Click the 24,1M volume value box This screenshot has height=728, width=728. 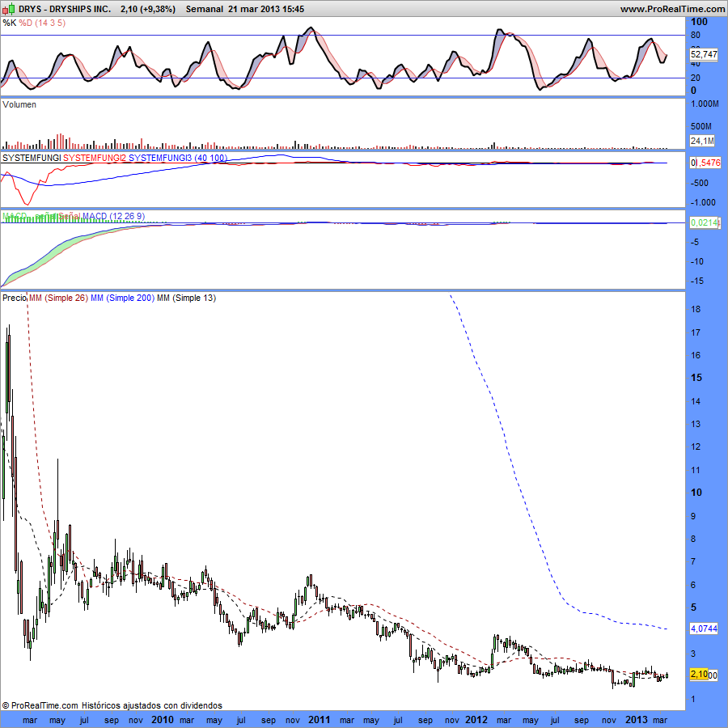(x=702, y=141)
